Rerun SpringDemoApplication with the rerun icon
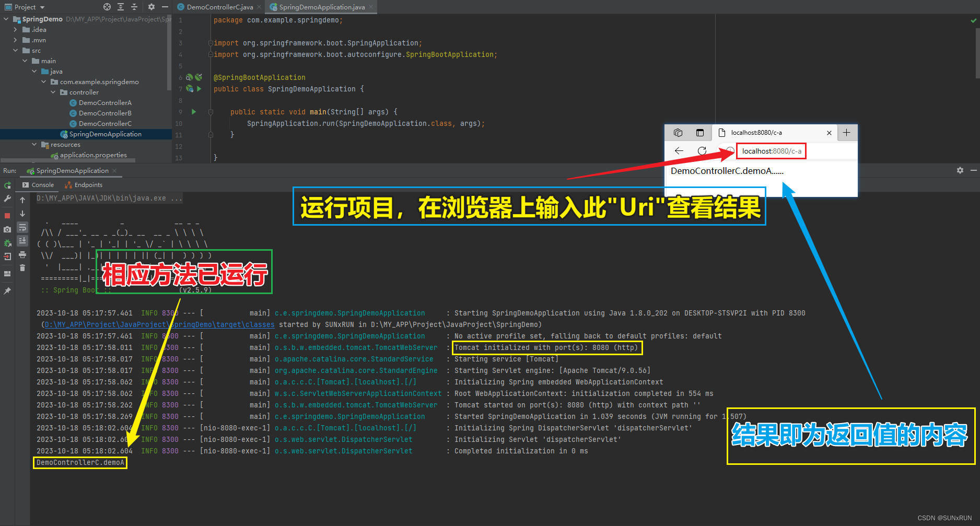The width and height of the screenshot is (980, 526). (7, 185)
